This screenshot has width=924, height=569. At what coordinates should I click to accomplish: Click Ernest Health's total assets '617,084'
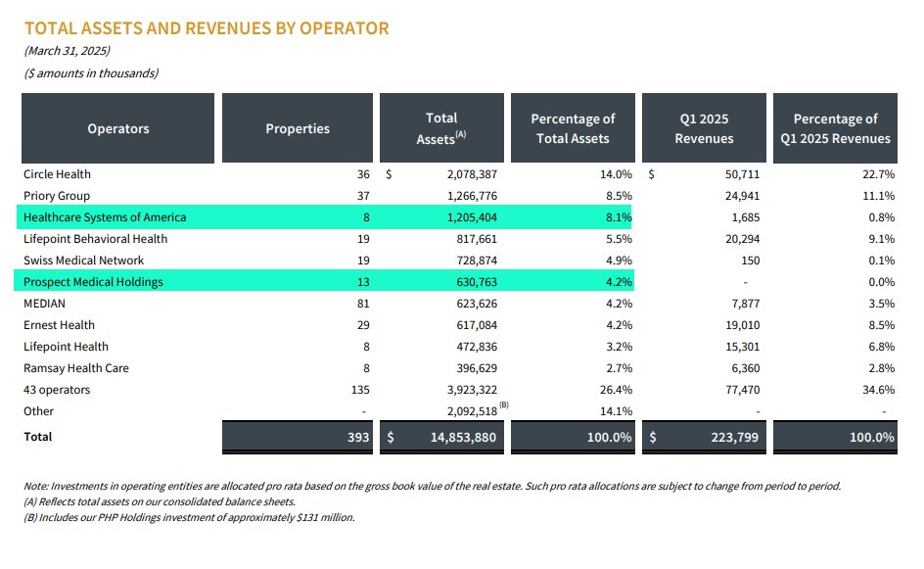(477, 325)
